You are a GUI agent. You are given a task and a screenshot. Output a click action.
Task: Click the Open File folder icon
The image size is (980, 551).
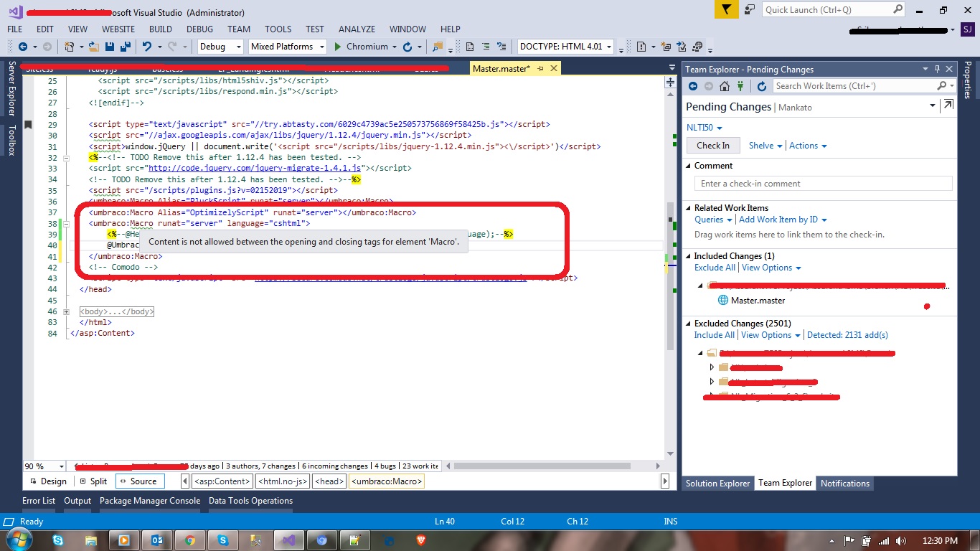[x=94, y=47]
